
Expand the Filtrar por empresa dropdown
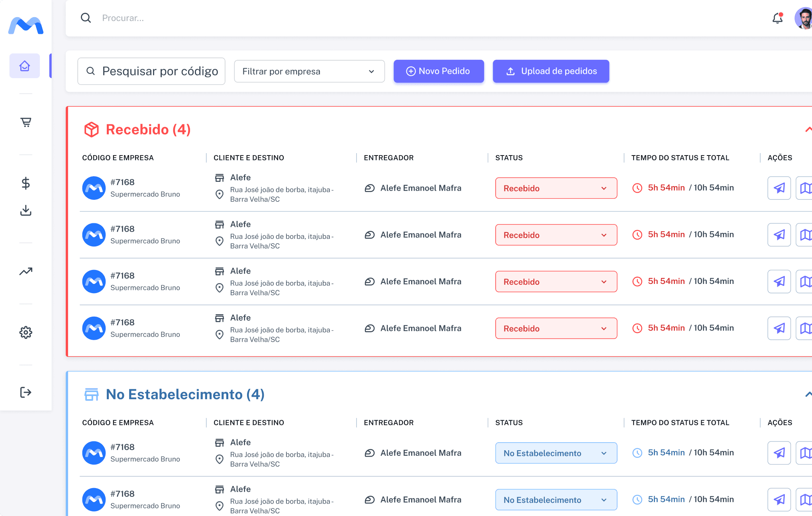(x=309, y=71)
